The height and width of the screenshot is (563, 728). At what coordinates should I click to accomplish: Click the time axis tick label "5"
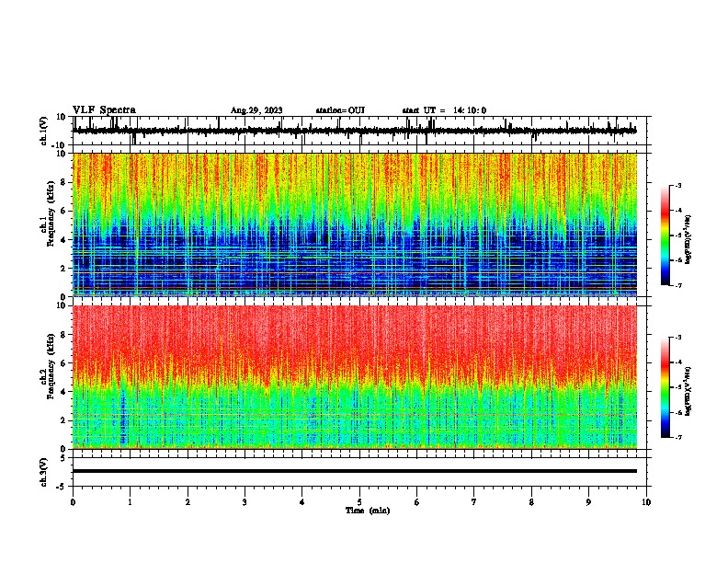(x=359, y=502)
